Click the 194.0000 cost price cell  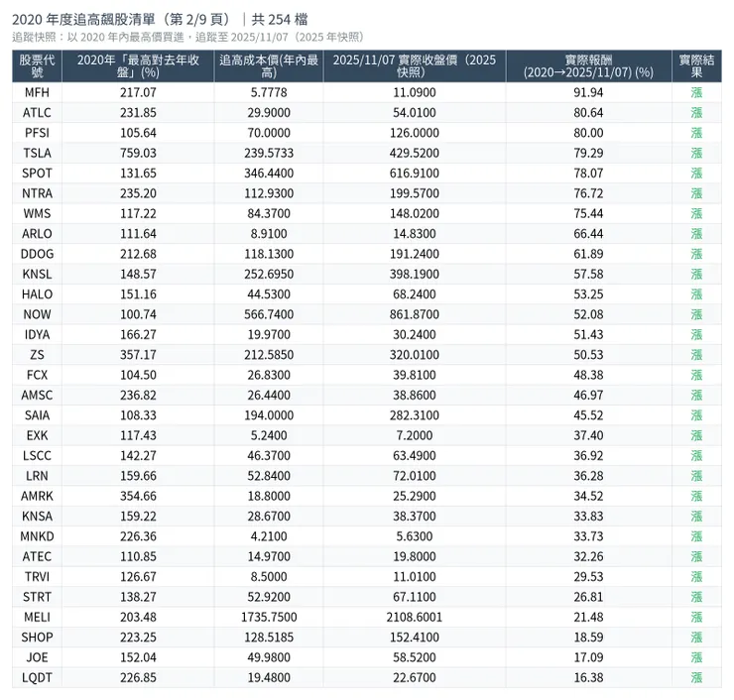coord(269,415)
